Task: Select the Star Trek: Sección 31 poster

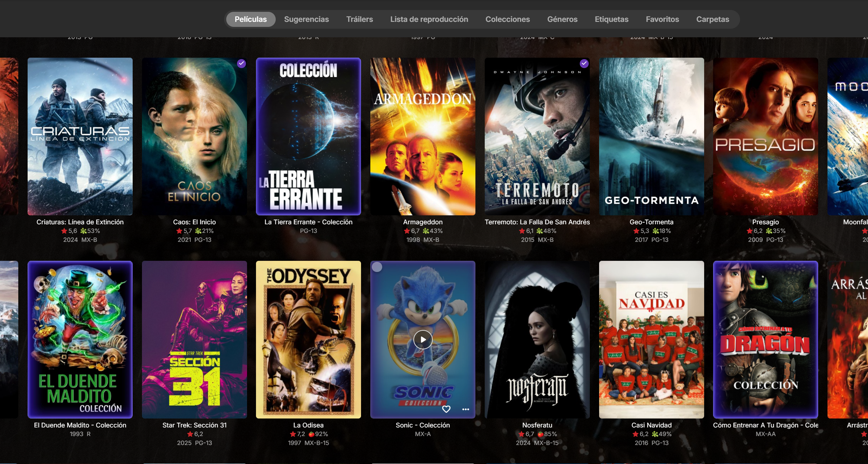Action: coord(194,339)
